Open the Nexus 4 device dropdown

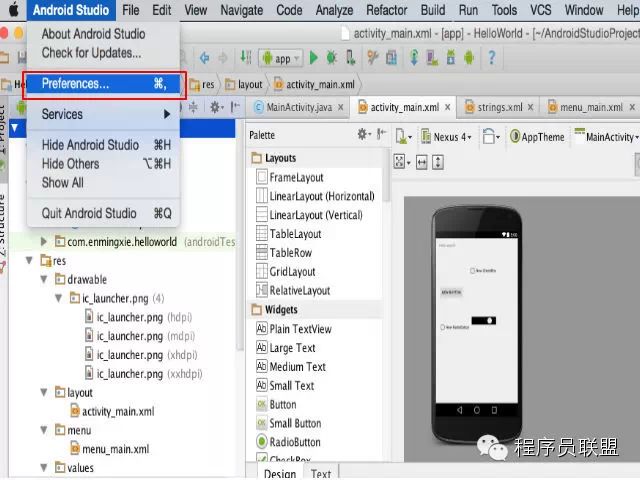coord(447,137)
